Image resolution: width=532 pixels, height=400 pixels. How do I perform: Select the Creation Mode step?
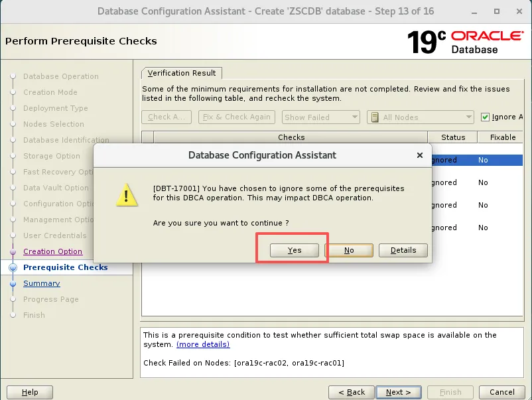point(50,92)
